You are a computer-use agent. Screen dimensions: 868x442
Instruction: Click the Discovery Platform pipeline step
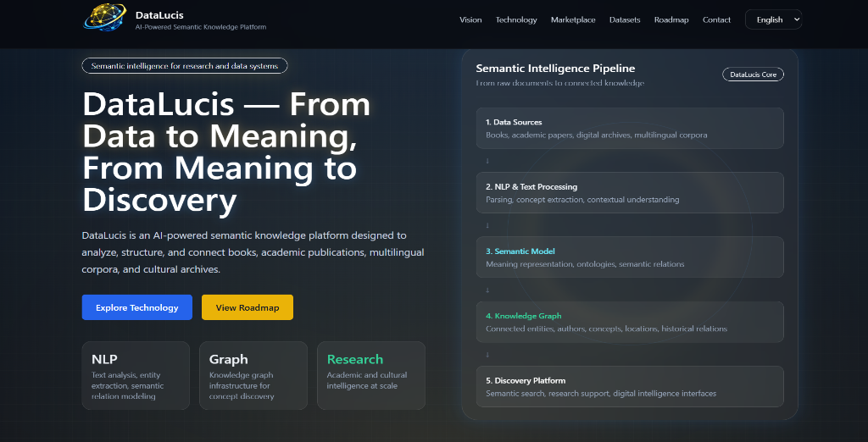(630, 386)
